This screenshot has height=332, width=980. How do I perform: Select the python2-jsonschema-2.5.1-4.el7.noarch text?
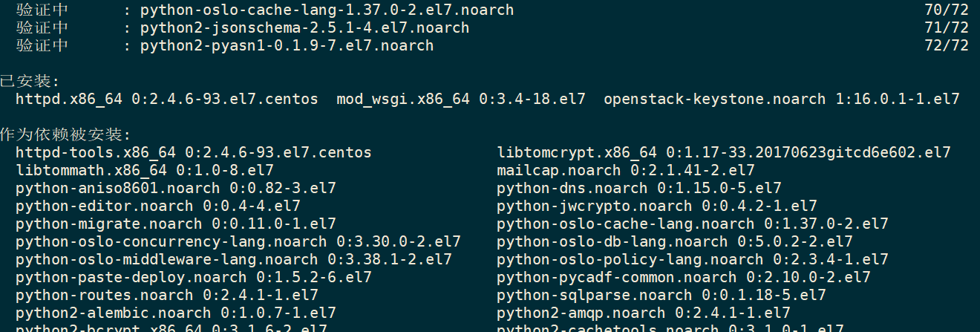coord(305,28)
